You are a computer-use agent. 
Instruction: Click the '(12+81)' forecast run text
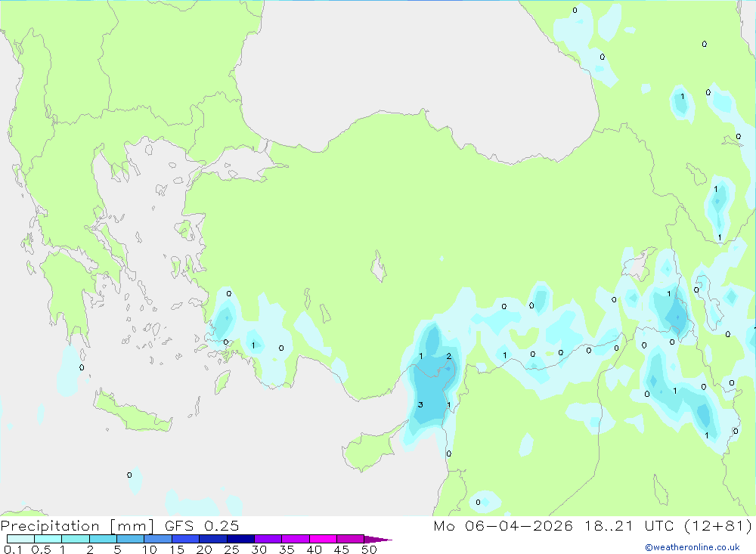pyautogui.click(x=718, y=526)
